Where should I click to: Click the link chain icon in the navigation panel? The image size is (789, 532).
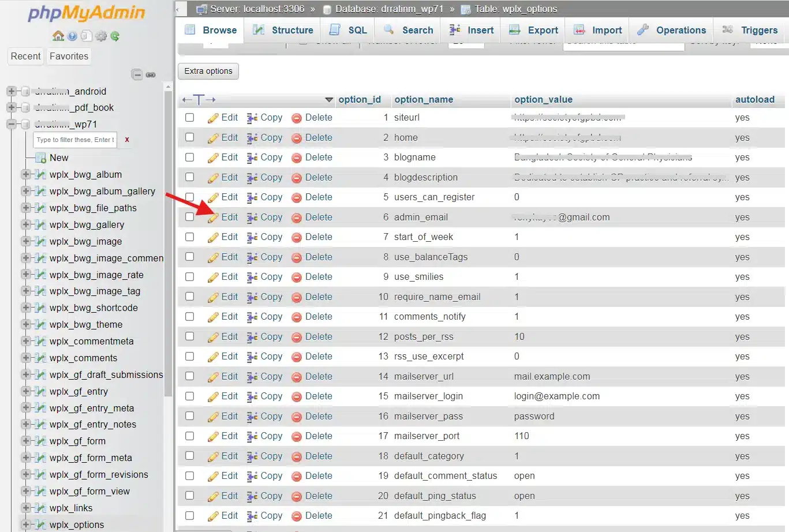(151, 74)
